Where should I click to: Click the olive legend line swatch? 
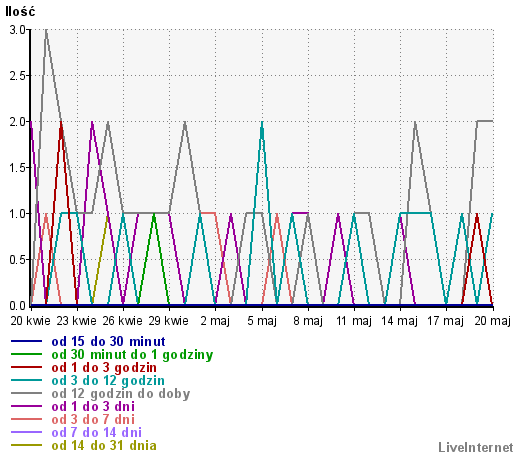coord(26,445)
